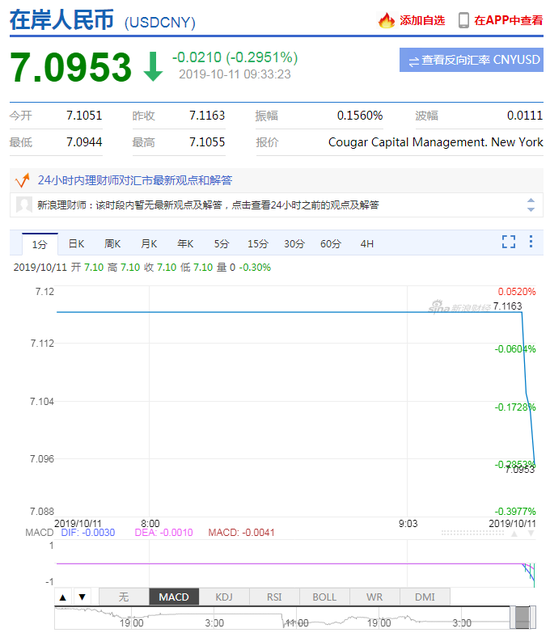
Task: Select the DMI indicator tab
Action: pyautogui.click(x=424, y=597)
